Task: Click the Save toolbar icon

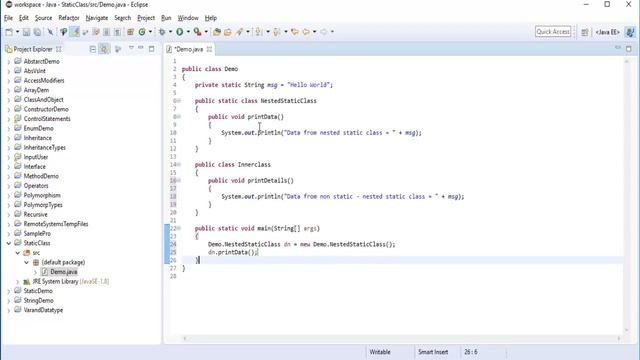Action: [x=26, y=32]
